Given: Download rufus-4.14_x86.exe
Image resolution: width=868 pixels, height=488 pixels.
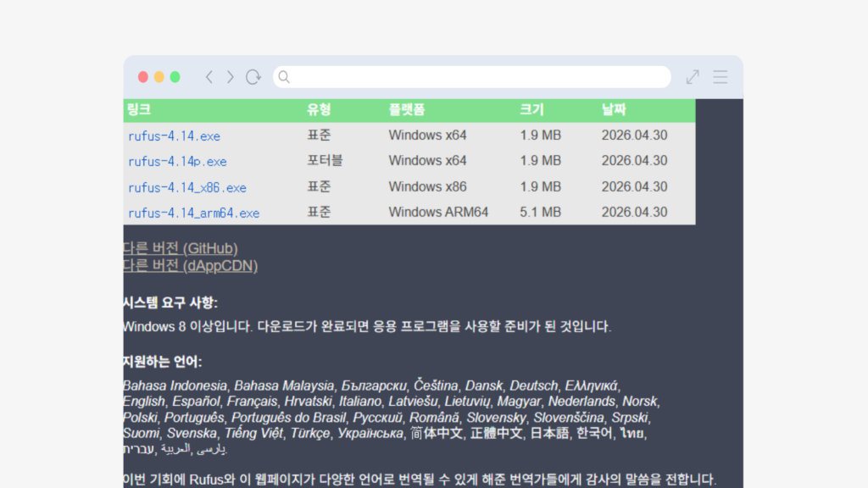Looking at the screenshot, I should point(187,187).
